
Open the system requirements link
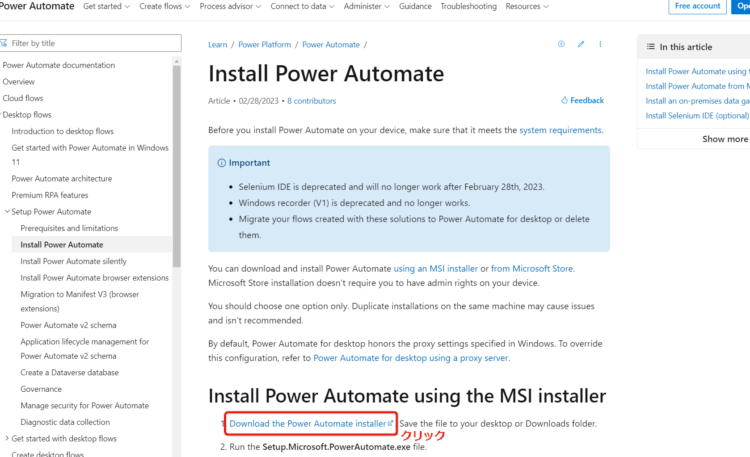560,130
